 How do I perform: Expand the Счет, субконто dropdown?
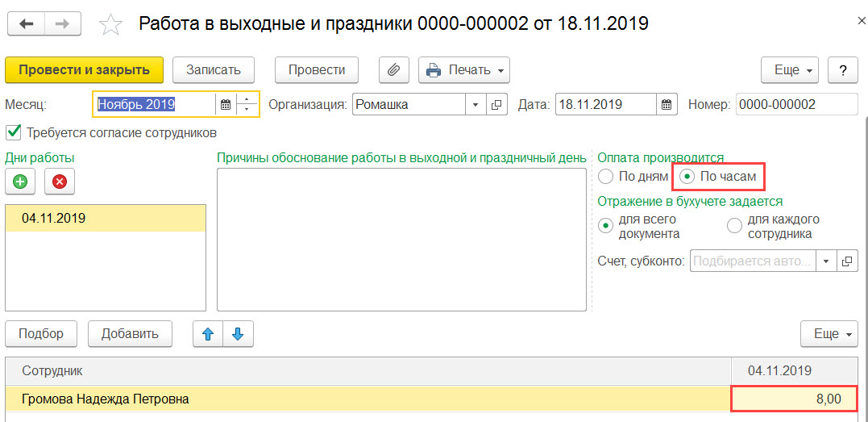(x=826, y=261)
